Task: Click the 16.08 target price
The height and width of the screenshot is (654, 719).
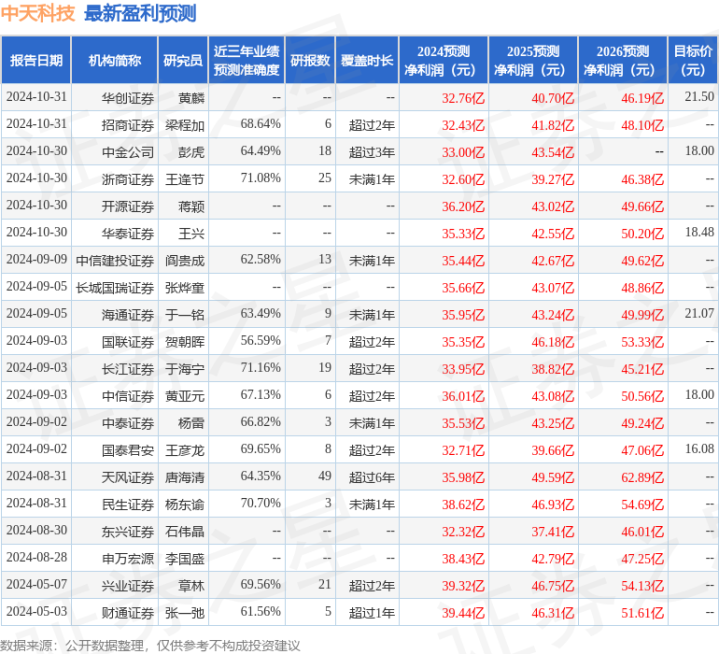Action: 699,448
